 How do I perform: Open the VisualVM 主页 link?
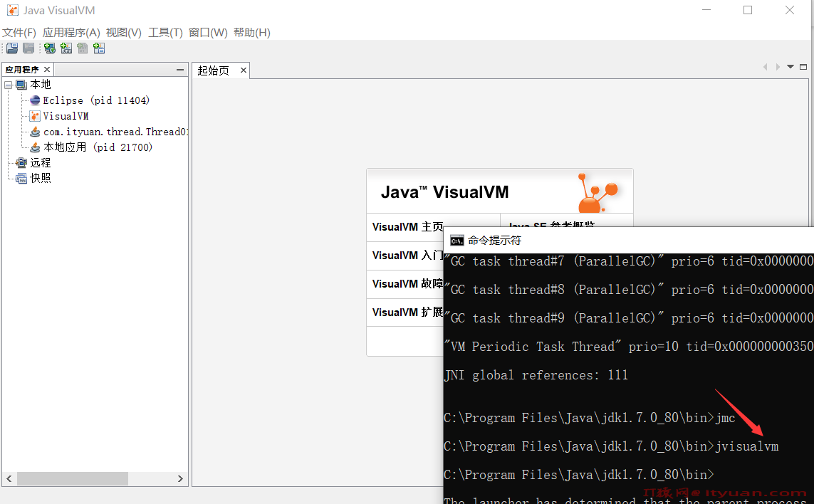[407, 227]
